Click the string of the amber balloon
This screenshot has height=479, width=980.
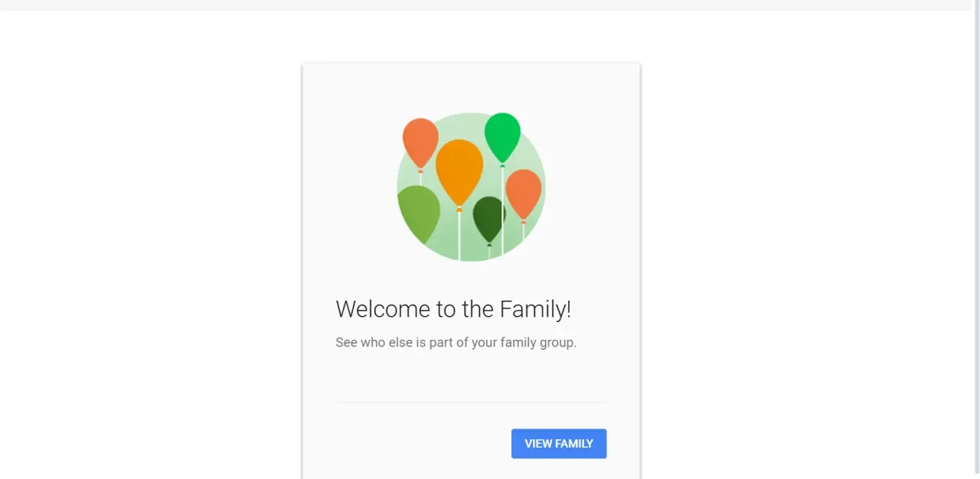coord(459,236)
